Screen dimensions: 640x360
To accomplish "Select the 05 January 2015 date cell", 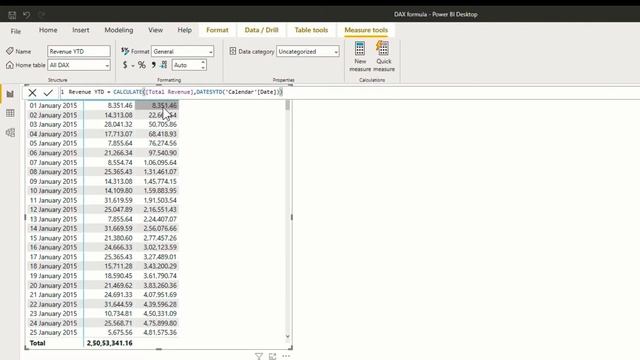I will click(53, 143).
